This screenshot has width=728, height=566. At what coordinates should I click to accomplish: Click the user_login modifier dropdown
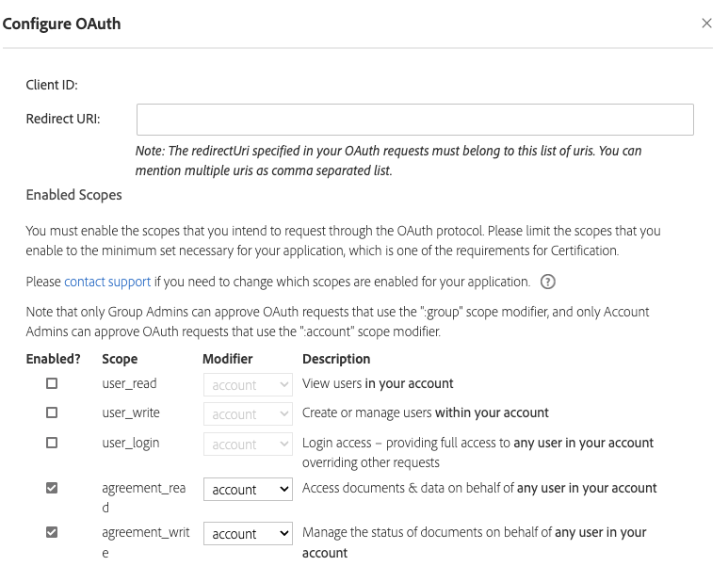tap(248, 445)
